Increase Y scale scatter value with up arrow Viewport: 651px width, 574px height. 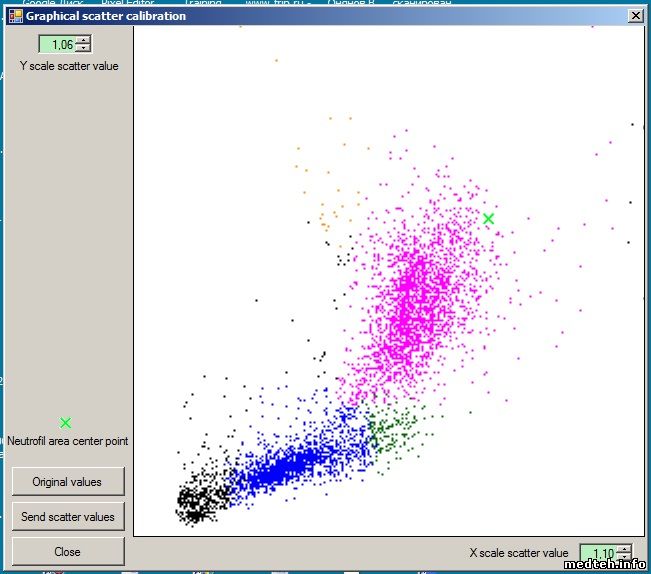click(x=83, y=40)
